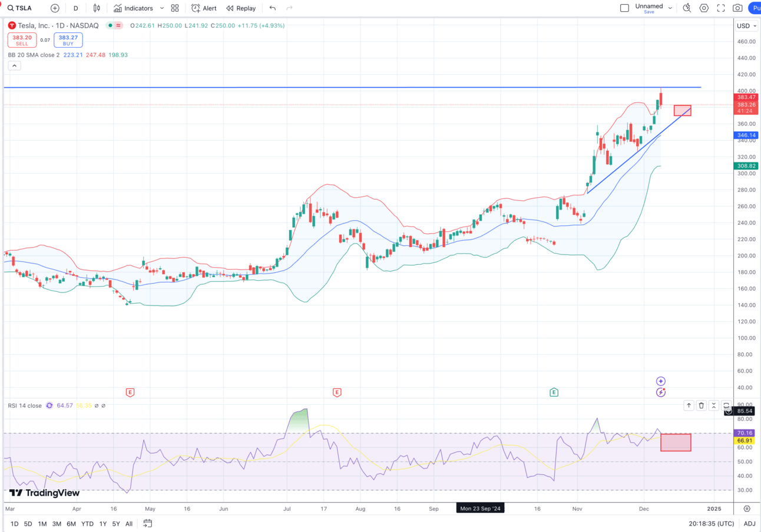Select the BB 20 SMA close 2 indicator legend
The height and width of the screenshot is (532, 761).
click(34, 55)
